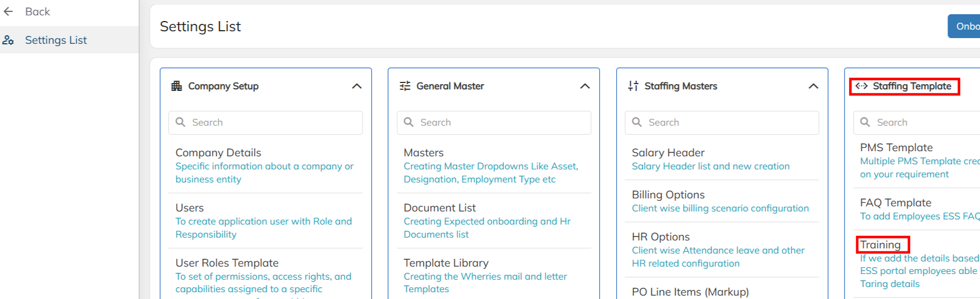This screenshot has width=980, height=299.
Task: Collapse the Company Setup panel
Action: click(357, 86)
